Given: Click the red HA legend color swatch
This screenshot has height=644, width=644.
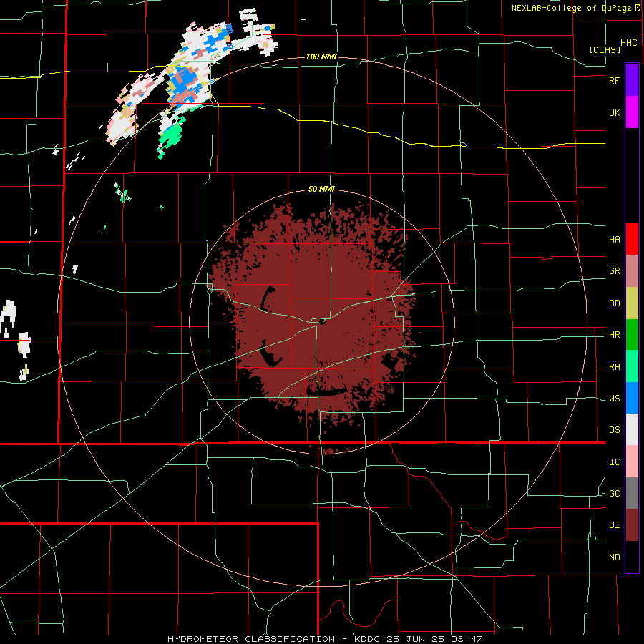Looking at the screenshot, I should coord(632,239).
